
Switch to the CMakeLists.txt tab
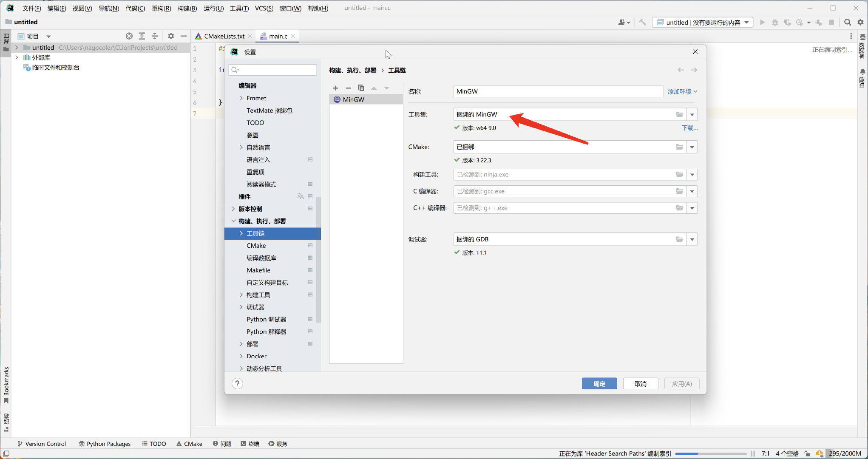coord(224,36)
